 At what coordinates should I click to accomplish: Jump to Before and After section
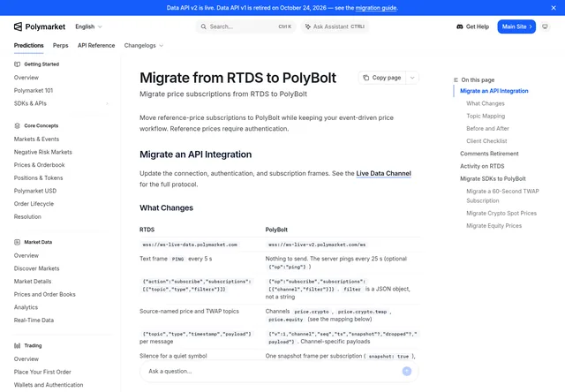(487, 129)
